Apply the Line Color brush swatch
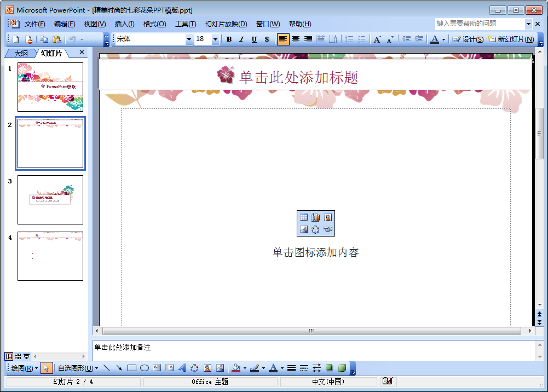Image resolution: width=548 pixels, height=392 pixels. coord(255,368)
